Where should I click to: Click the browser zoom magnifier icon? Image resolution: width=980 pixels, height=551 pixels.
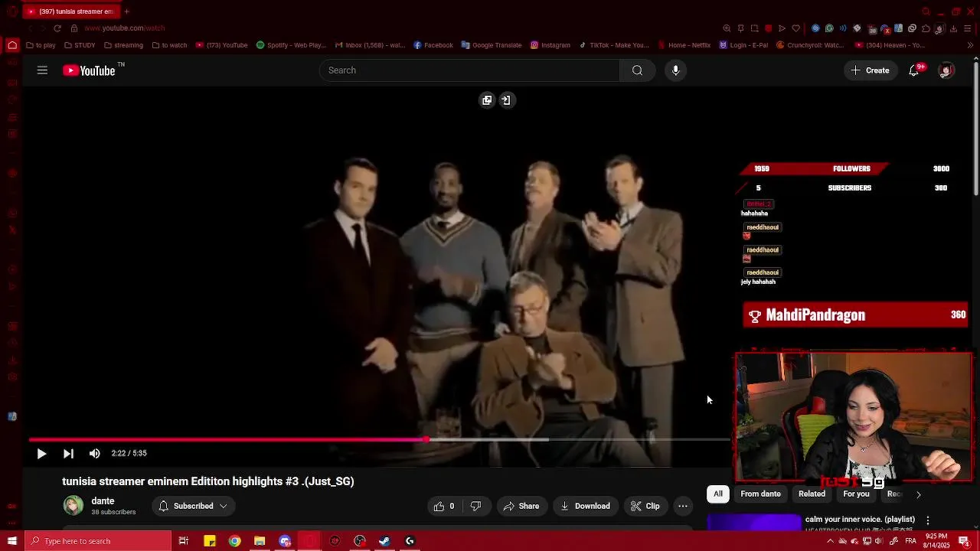727,28
